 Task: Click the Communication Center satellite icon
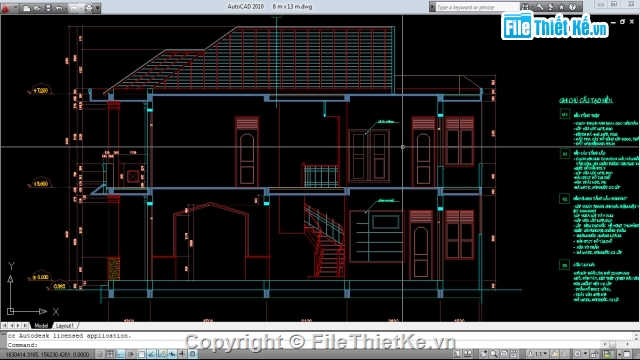(x=551, y=7)
